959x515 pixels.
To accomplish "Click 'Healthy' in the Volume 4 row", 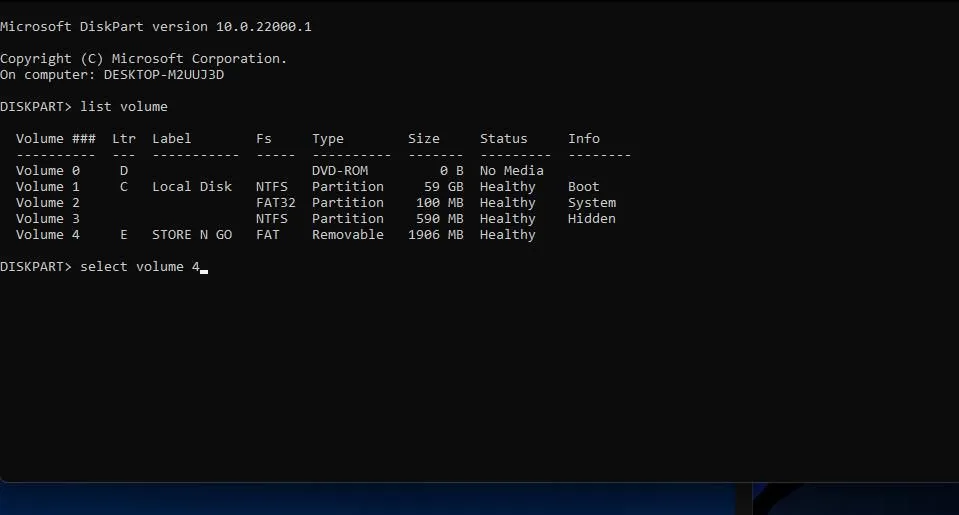I will [508, 235].
